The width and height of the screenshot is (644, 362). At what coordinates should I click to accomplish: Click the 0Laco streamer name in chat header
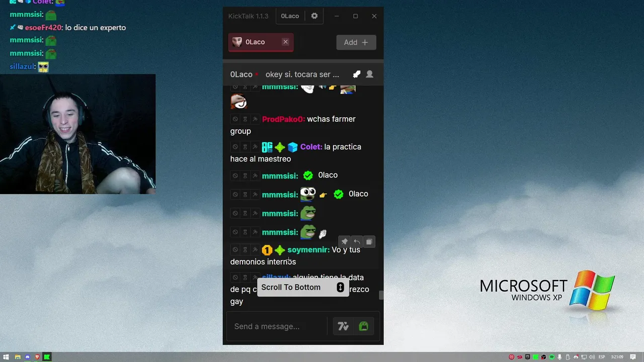(x=242, y=74)
